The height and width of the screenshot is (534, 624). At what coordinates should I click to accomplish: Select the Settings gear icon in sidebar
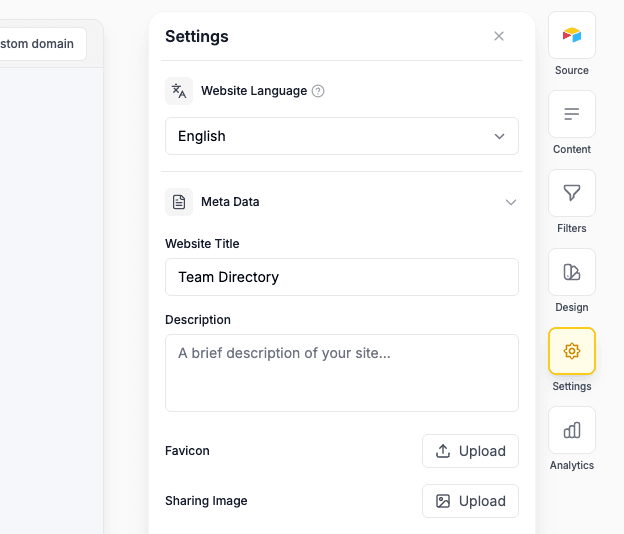pyautogui.click(x=571, y=351)
